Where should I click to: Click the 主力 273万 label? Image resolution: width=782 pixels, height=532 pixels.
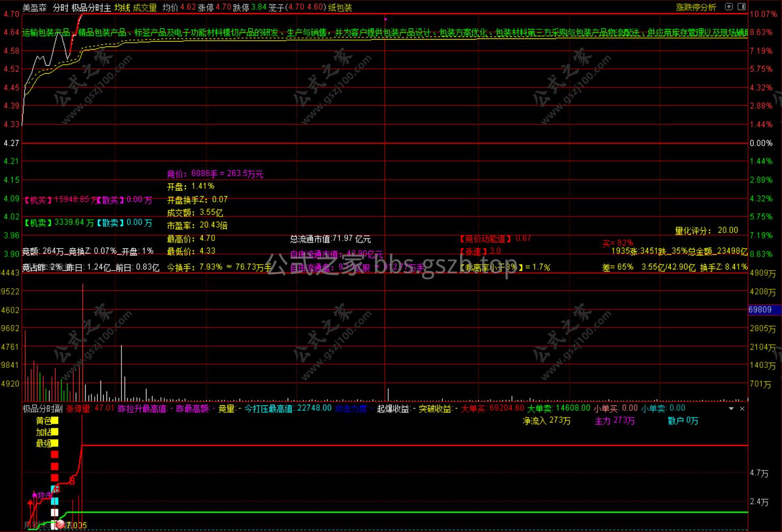tap(615, 421)
